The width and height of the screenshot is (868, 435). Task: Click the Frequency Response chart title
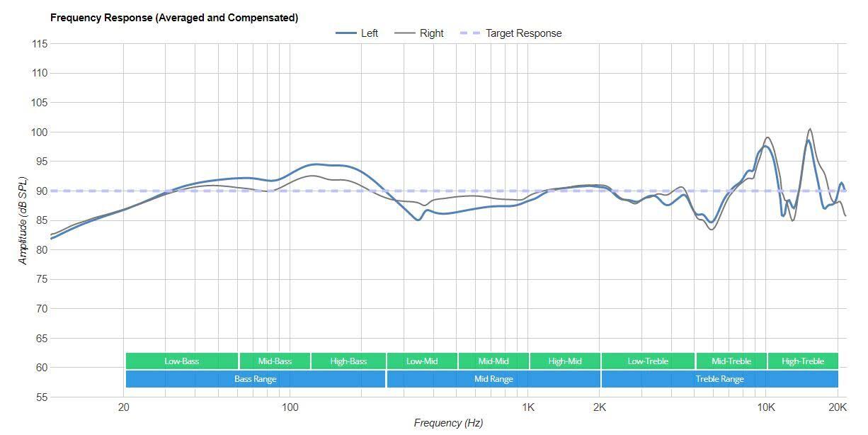(174, 18)
